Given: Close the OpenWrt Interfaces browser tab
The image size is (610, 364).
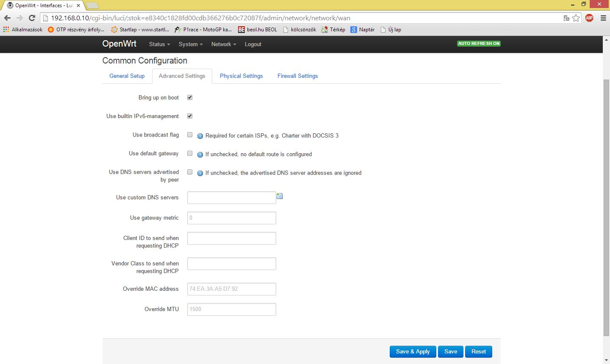Looking at the screenshot, I should tap(78, 6).
